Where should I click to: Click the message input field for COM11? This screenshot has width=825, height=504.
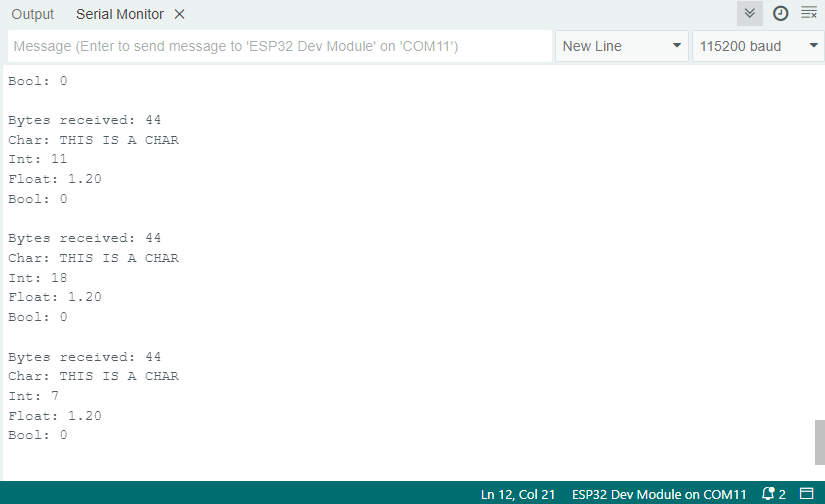[280, 46]
